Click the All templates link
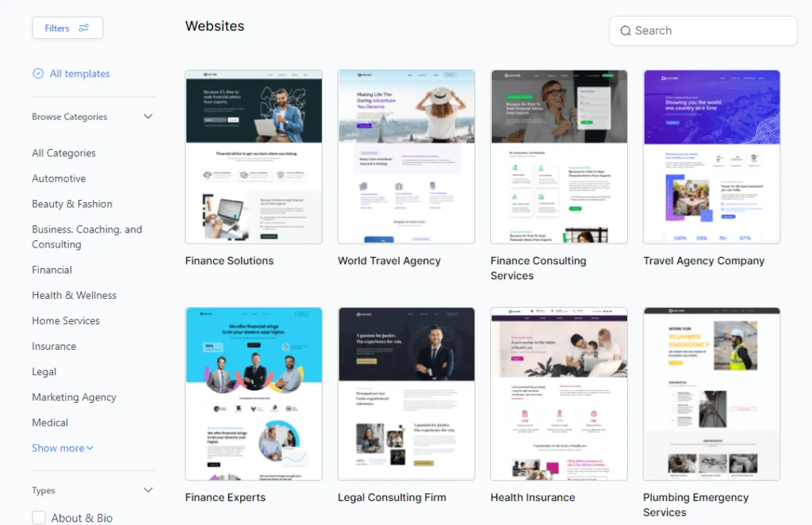The image size is (812, 525). (x=78, y=73)
